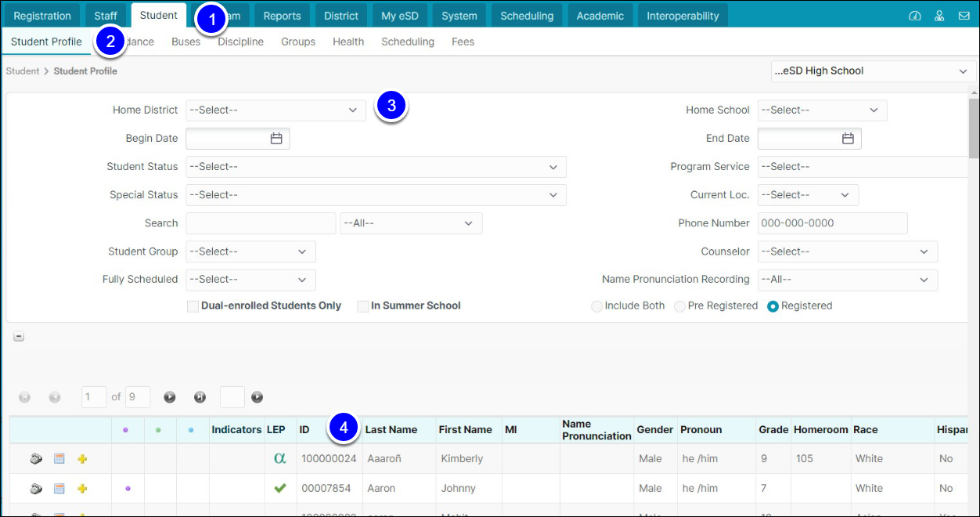Open the eSD High School selector
Screen dimensions: 980x517
pyautogui.click(x=873, y=71)
